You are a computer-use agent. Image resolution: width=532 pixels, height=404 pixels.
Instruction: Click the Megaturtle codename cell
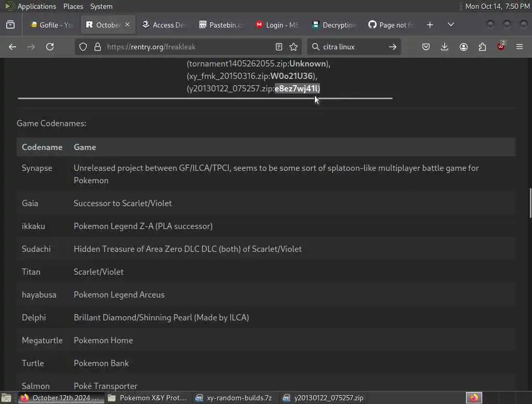[42, 340]
